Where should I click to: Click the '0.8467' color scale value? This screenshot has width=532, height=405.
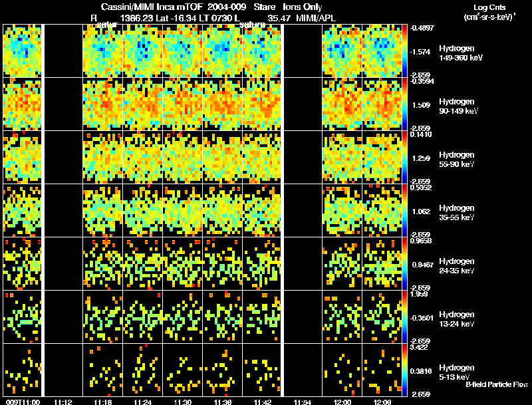pos(422,265)
